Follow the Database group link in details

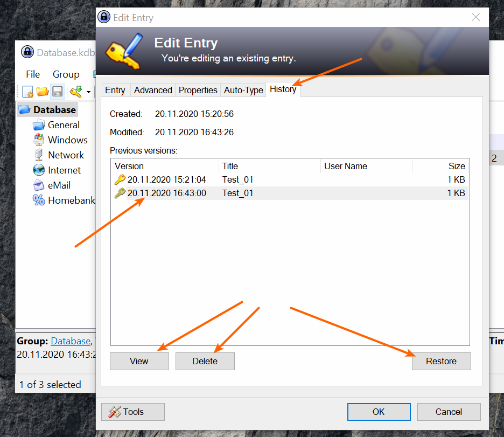[71, 341]
